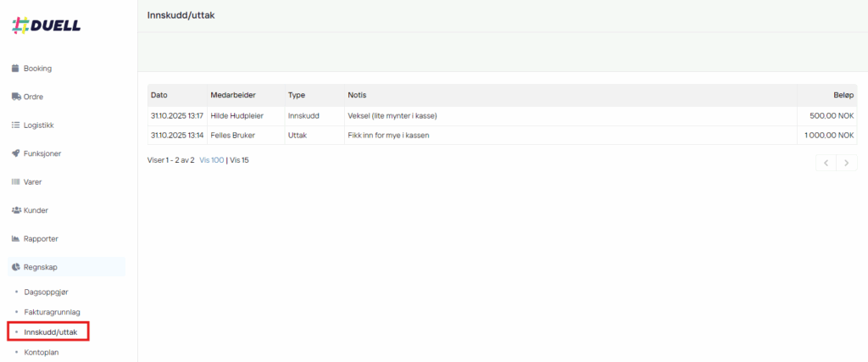This screenshot has width=868, height=362.
Task: Select Innskudd/uttak in the sidebar
Action: click(50, 332)
